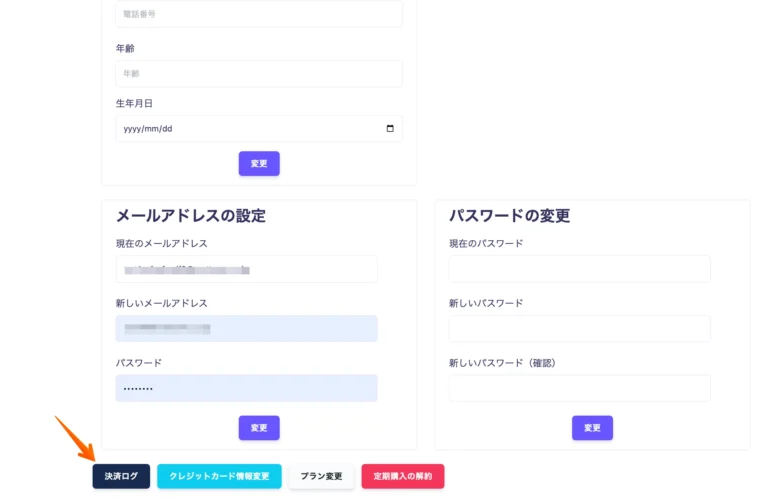Submit 変更 in メールアドレスの設定 section
768x500 pixels.
click(x=259, y=428)
